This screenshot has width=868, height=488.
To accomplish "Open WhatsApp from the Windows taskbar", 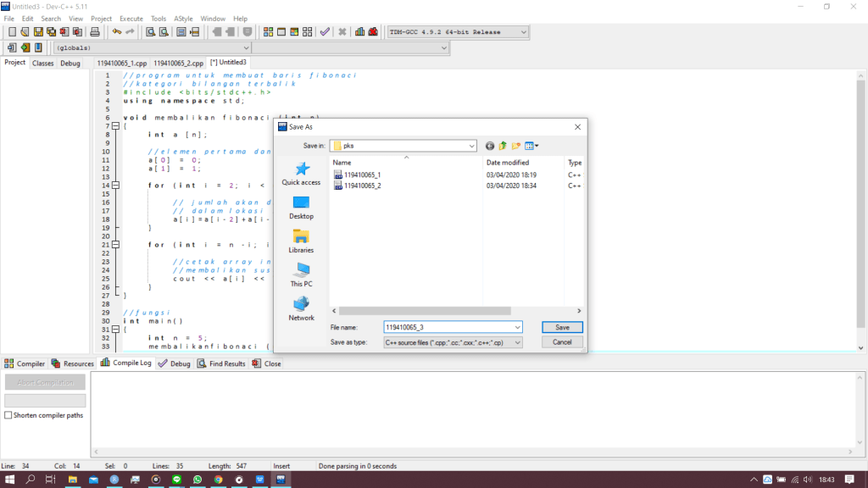I will coord(198,480).
